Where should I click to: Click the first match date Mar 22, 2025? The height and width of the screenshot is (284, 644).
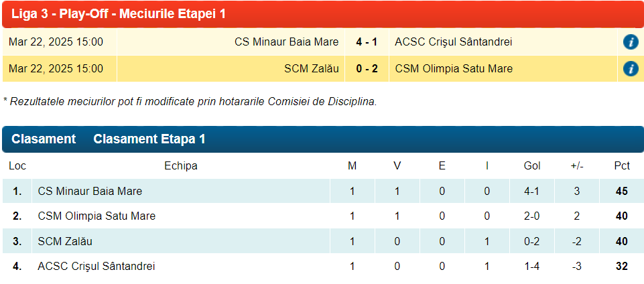56,42
